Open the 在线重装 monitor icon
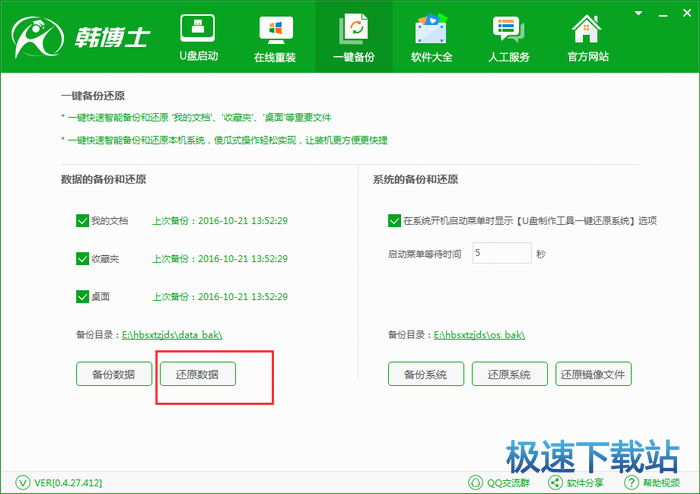The width and height of the screenshot is (700, 494). coord(275,30)
